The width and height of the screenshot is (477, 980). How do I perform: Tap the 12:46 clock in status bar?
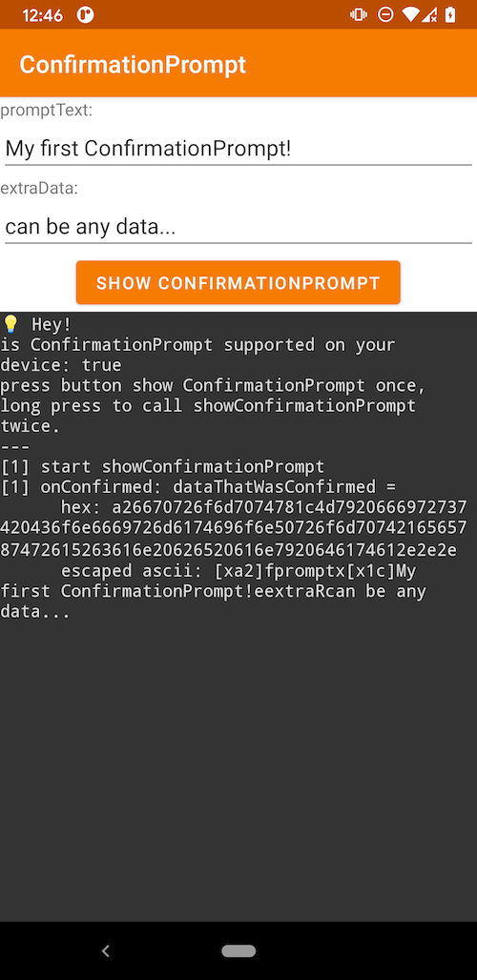[x=43, y=15]
